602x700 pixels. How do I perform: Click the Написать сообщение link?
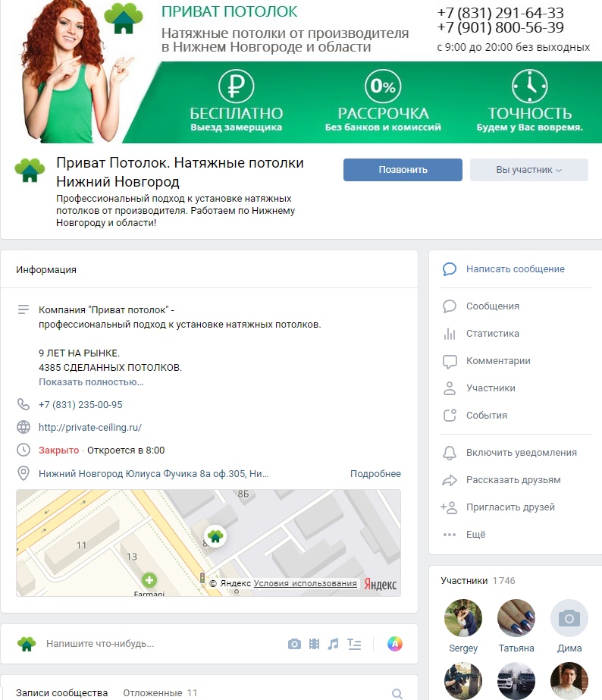click(516, 268)
